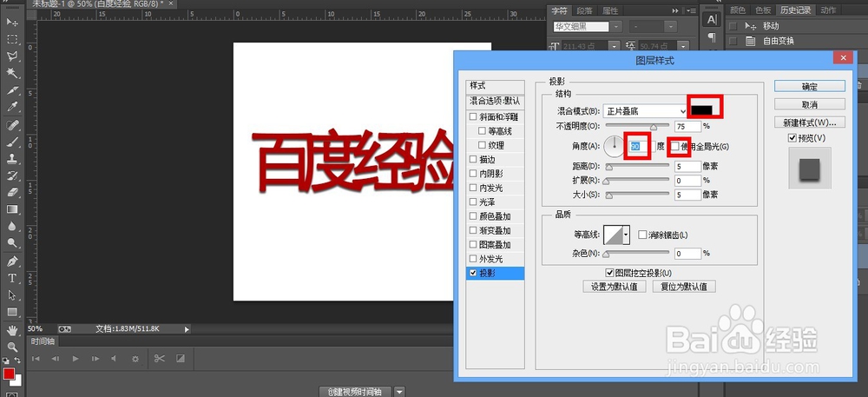Enable 外发光 style checkbox
Viewport: 868px width, 397px height.
(x=473, y=259)
